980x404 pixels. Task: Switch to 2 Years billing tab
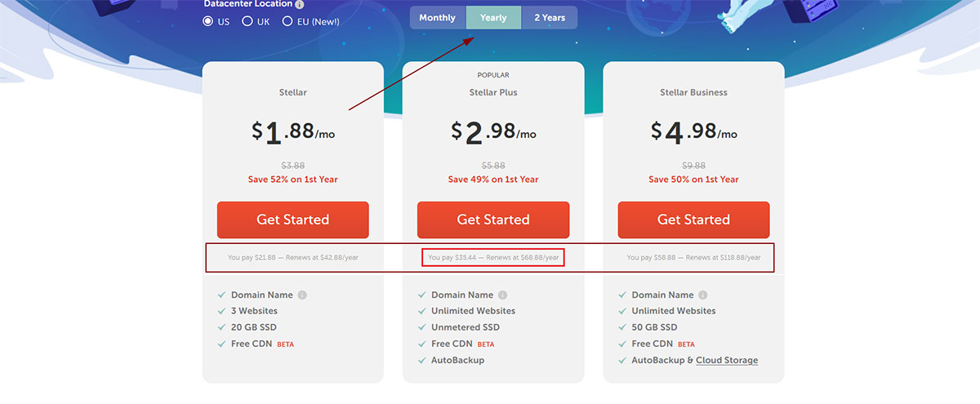point(549,18)
